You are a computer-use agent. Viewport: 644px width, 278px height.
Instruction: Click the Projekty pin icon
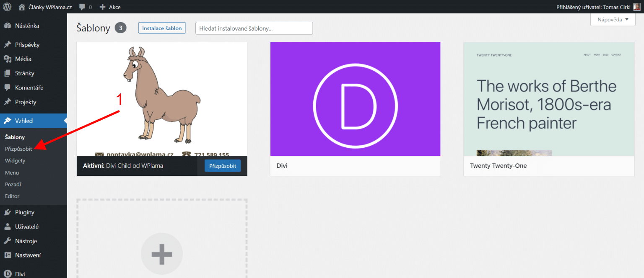[x=8, y=102]
